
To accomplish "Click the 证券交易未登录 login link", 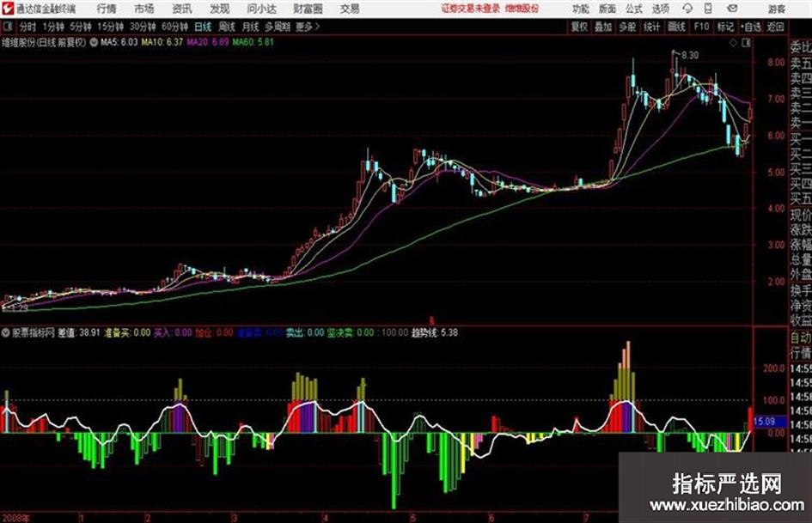I will (471, 9).
